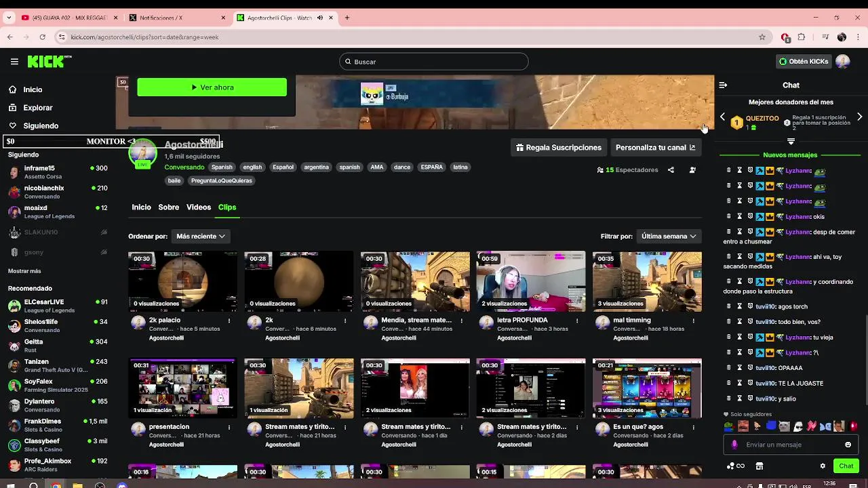Click 'Regala Suscripciones' button
Viewport: 868px width, 488px height.
559,147
